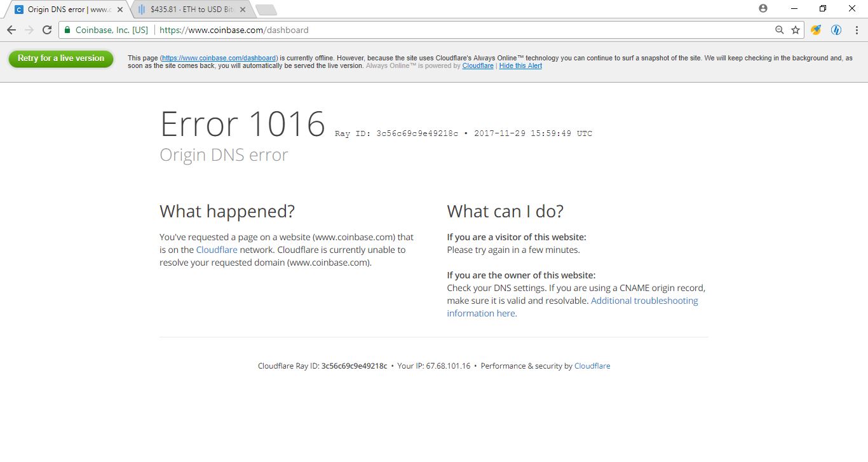Click the What can I do? heading
The height and width of the screenshot is (462, 868).
pos(505,212)
